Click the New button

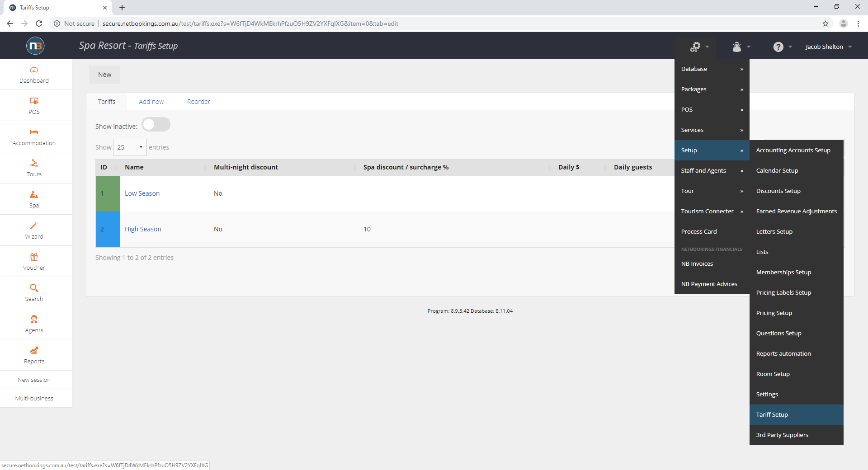point(104,75)
